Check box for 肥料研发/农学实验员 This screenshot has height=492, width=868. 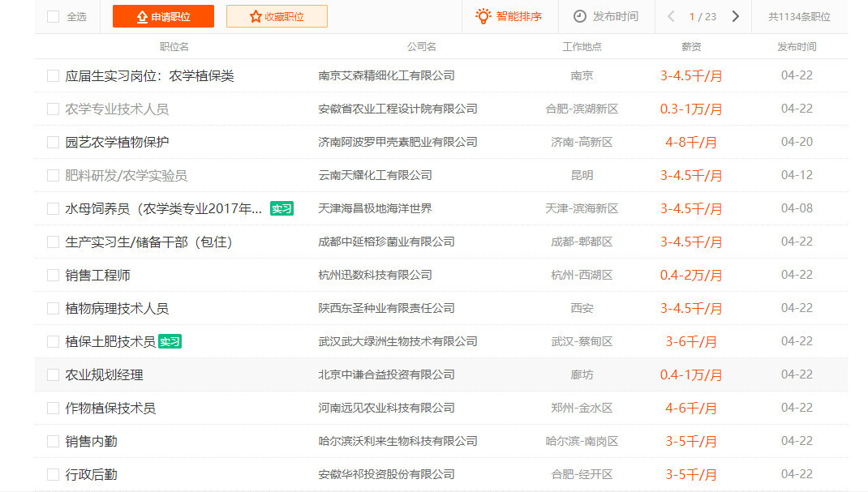click(54, 175)
